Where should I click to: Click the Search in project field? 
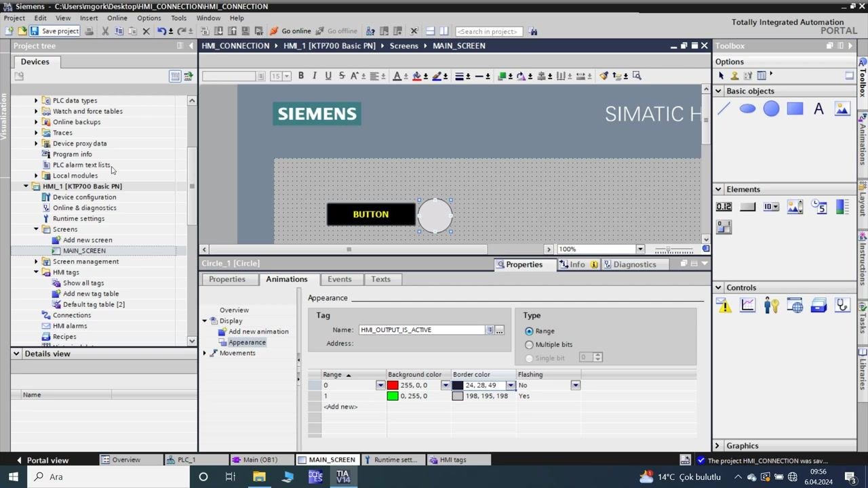488,31
